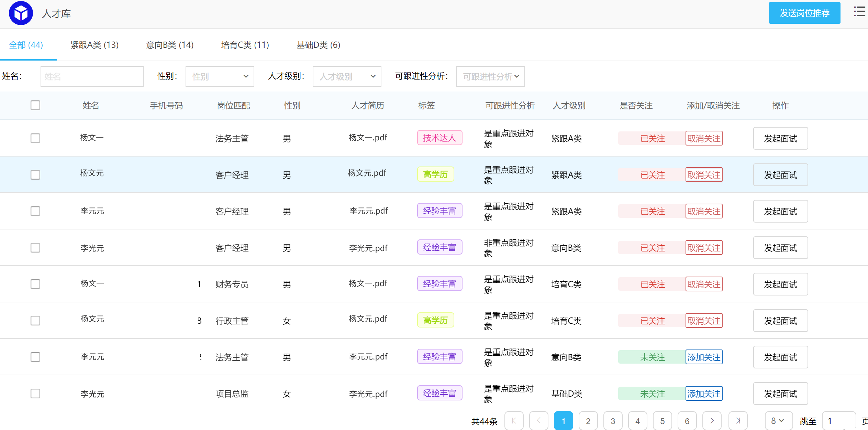868x430 pixels.
Task: Check the row for 杨文元 行政主管
Action: point(35,321)
